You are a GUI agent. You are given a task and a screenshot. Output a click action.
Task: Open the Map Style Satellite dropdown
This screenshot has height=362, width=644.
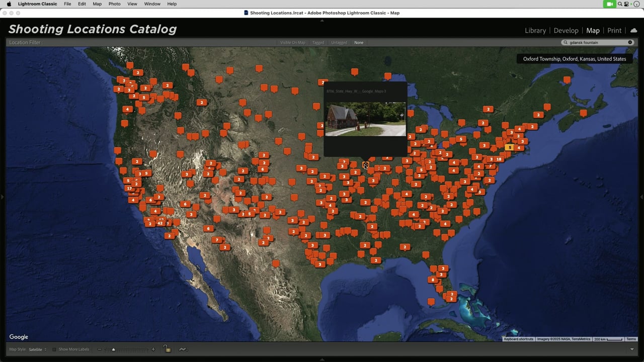pos(38,349)
